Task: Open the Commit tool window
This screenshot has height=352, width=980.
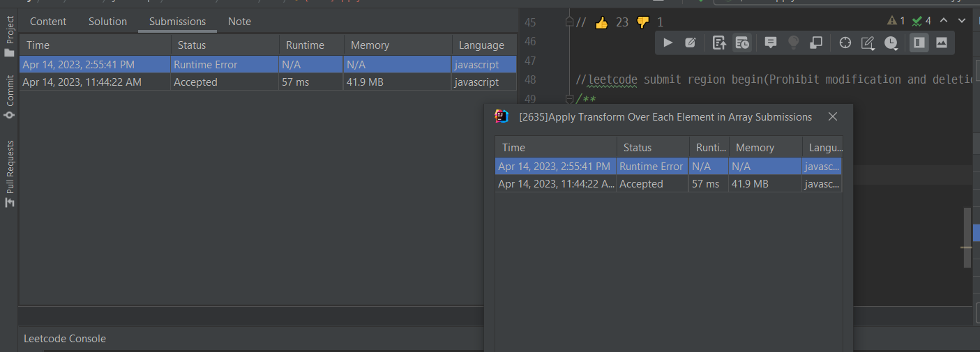Action: pyautogui.click(x=10, y=98)
